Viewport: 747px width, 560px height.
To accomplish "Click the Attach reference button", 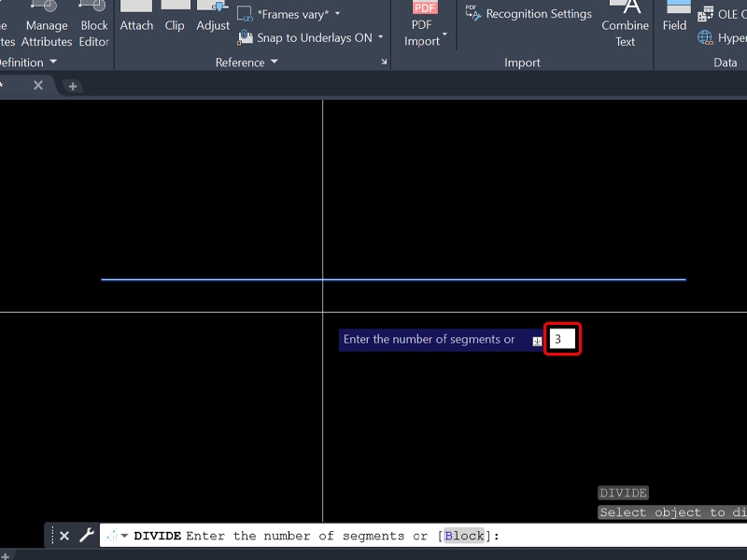I will click(136, 17).
